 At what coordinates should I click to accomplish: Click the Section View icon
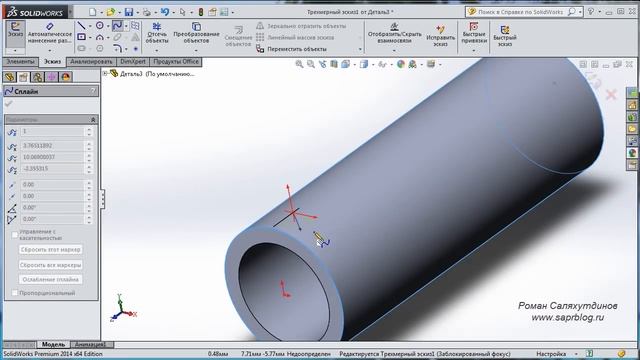coord(334,64)
